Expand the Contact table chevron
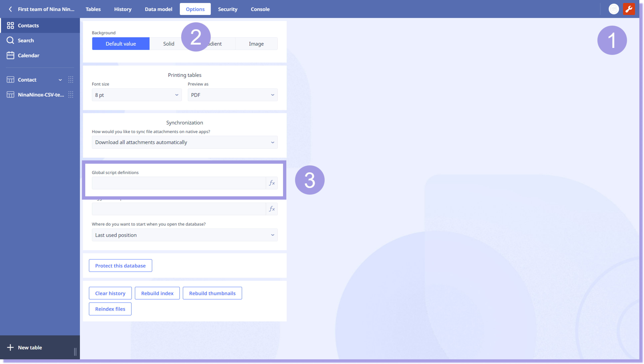This screenshot has width=644, height=364. tap(60, 80)
